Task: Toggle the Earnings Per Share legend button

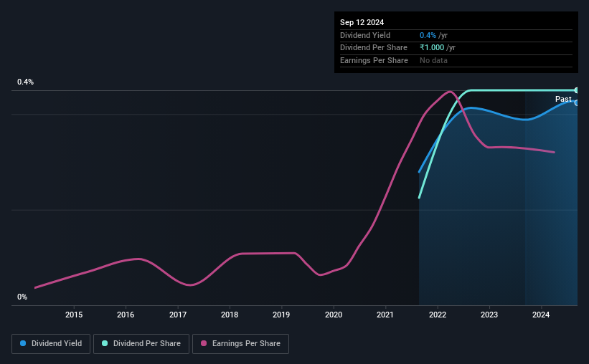Action: pos(240,344)
